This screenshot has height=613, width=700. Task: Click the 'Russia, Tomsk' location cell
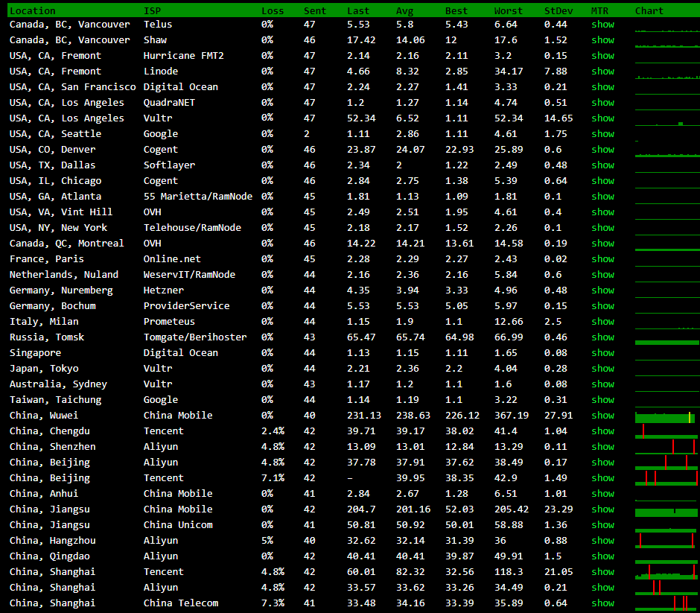tap(47, 337)
